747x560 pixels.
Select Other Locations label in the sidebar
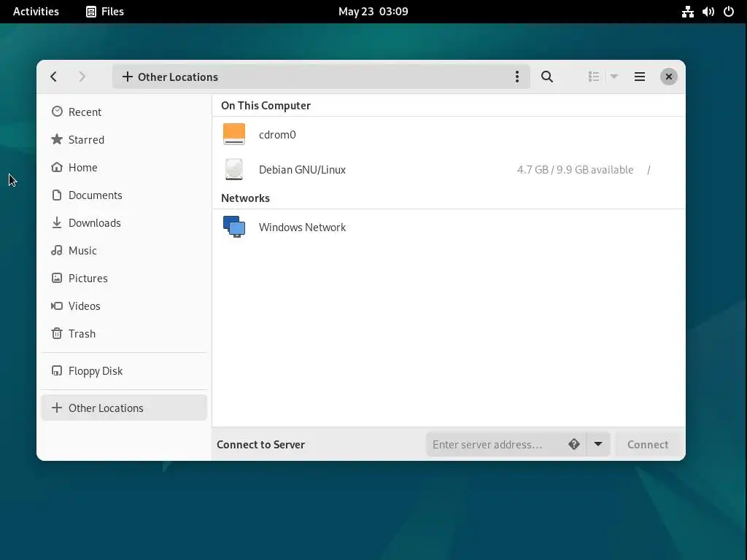106,408
